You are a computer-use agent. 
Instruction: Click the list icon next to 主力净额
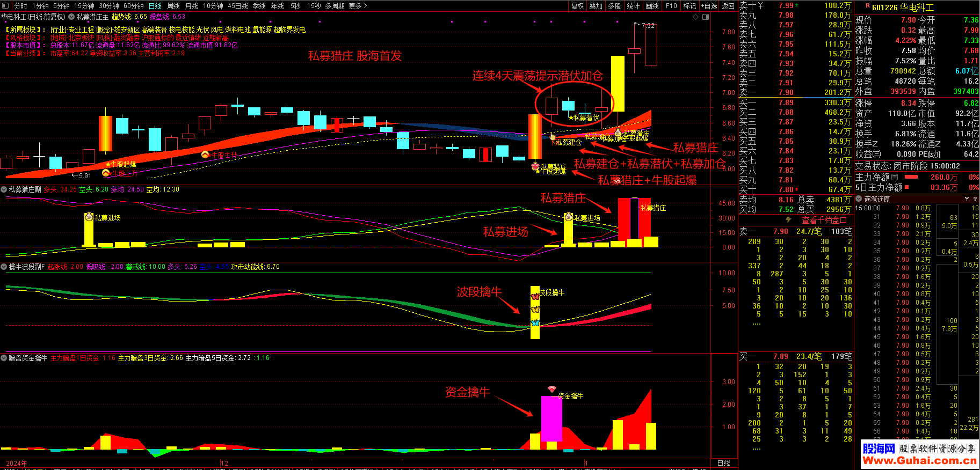(x=895, y=177)
